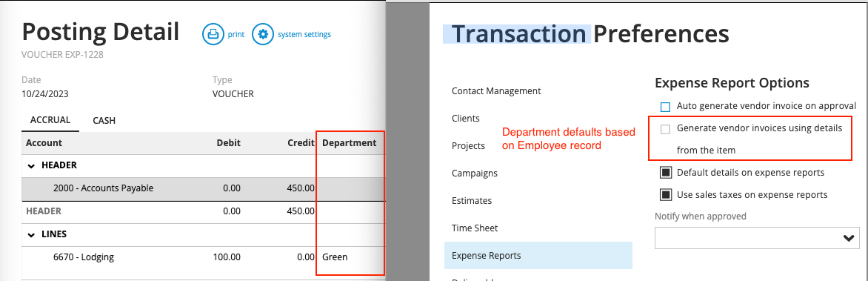This screenshot has width=868, height=281.
Task: Click the 100.00 debit value for Lodging
Action: pos(227,257)
